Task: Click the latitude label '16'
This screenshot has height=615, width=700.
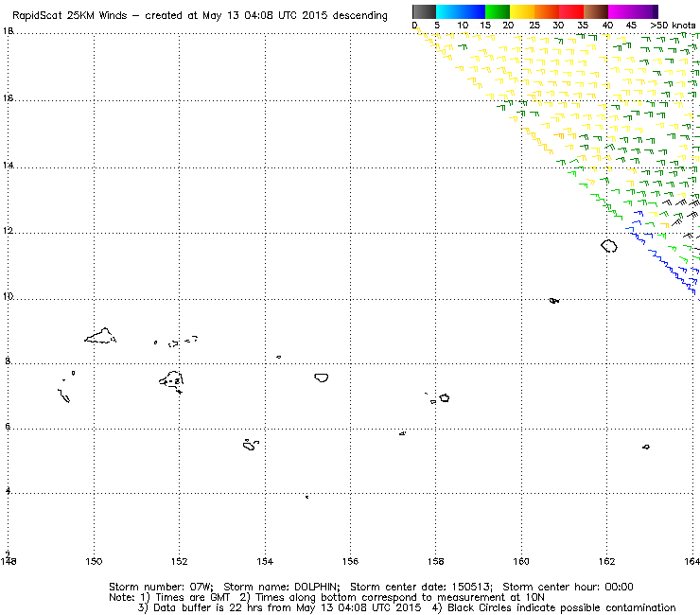Action: click(8, 97)
